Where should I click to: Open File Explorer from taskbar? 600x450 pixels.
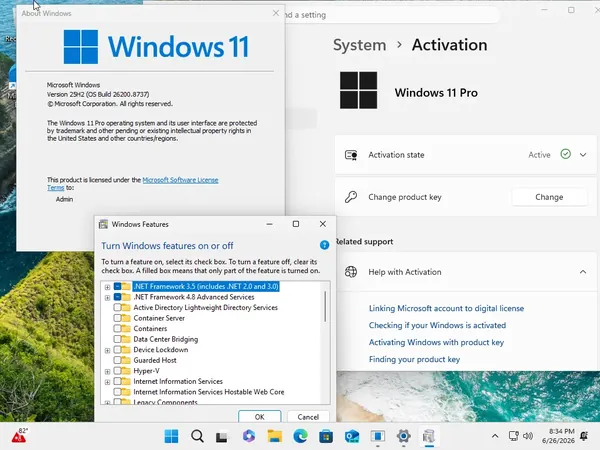point(274,436)
